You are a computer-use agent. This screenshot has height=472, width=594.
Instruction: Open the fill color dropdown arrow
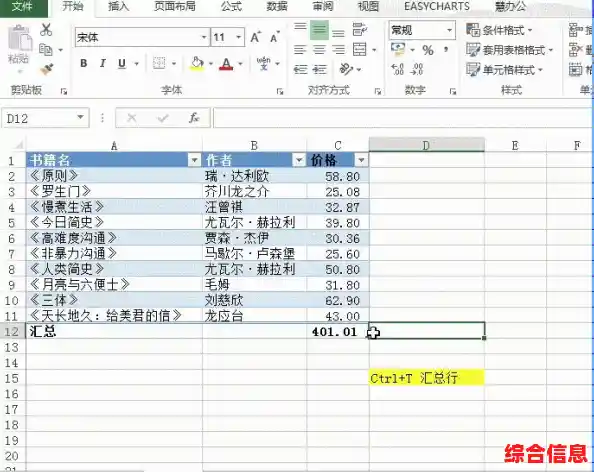(211, 64)
